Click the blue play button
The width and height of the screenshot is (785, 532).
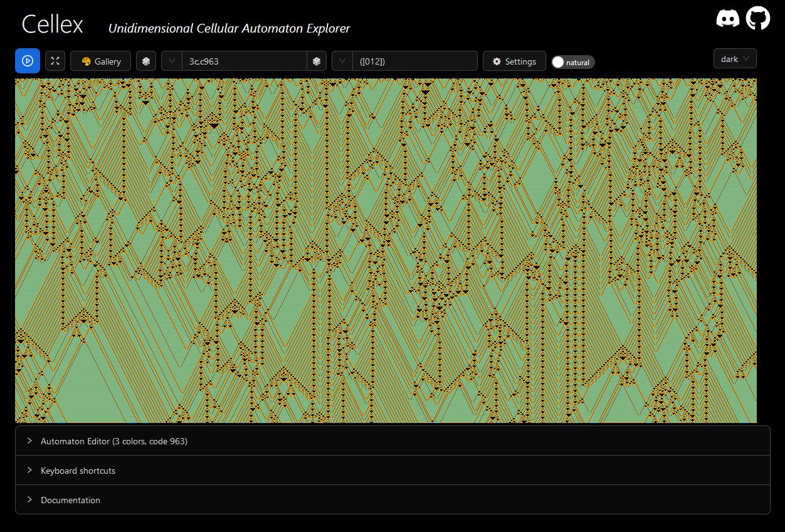coord(28,61)
